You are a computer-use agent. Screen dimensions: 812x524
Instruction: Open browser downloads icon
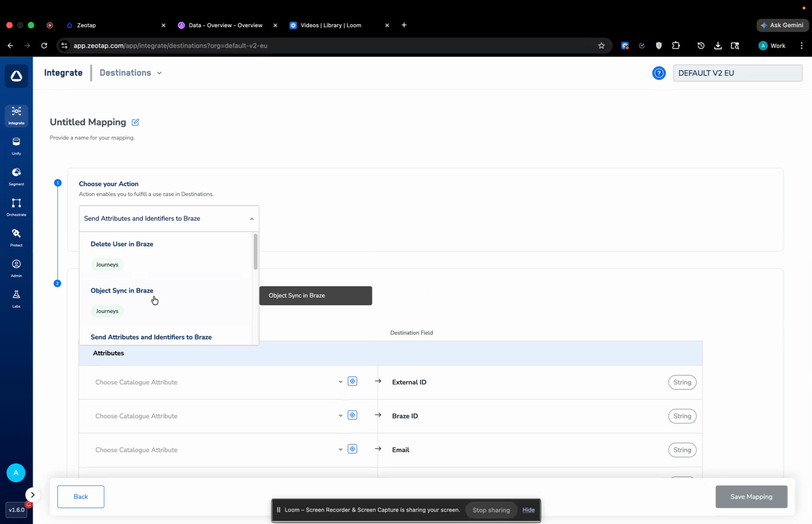(718, 46)
